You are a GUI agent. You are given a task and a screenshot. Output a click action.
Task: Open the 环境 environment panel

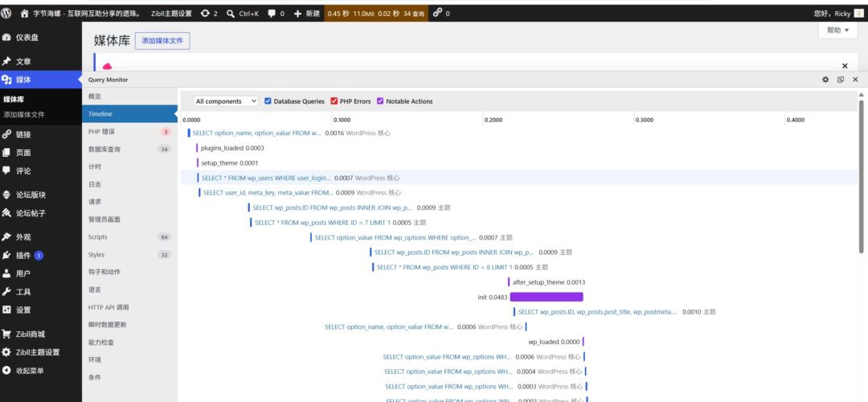tap(130, 360)
